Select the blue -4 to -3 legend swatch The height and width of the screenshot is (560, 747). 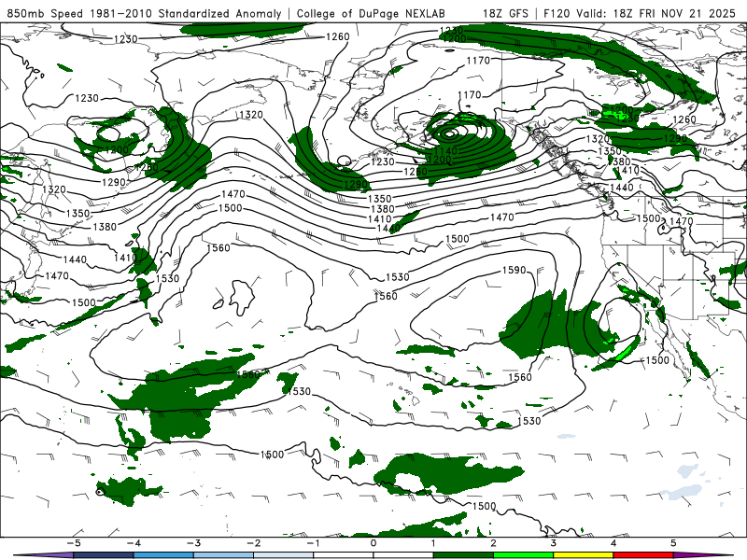pos(164,555)
